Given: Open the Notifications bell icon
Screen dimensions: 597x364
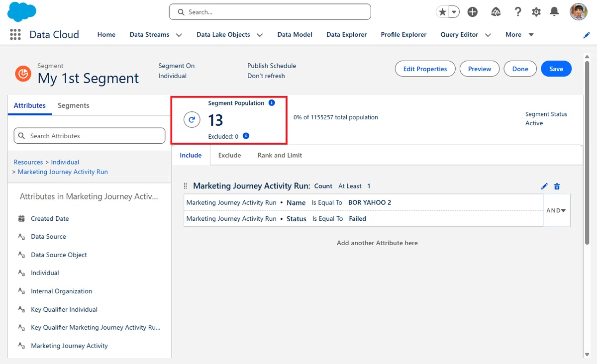Looking at the screenshot, I should tap(554, 12).
